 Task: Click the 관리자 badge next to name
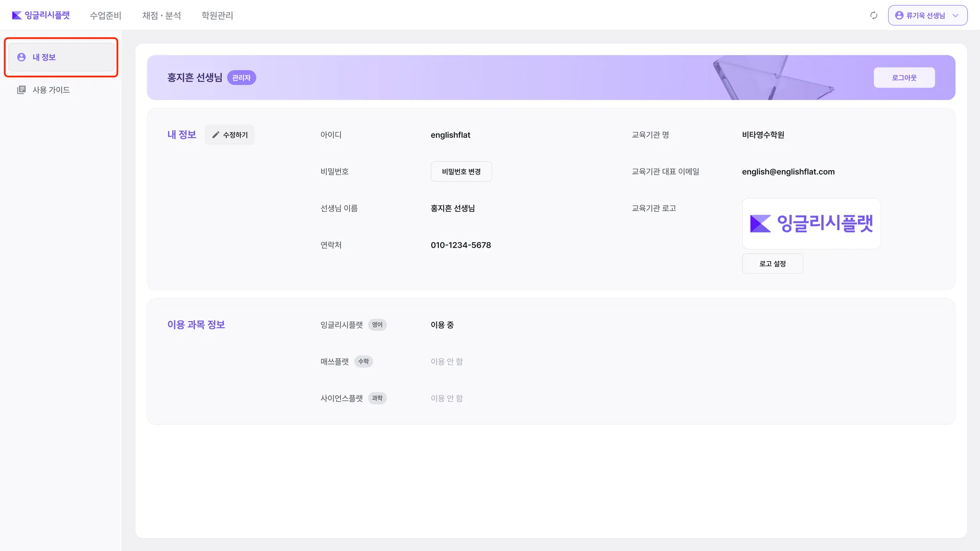pyautogui.click(x=241, y=77)
